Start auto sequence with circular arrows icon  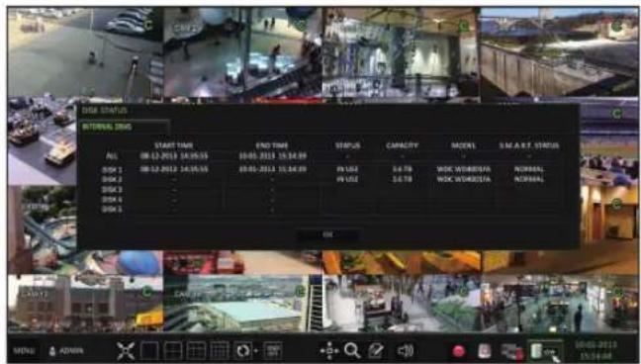pyautogui.click(x=243, y=351)
